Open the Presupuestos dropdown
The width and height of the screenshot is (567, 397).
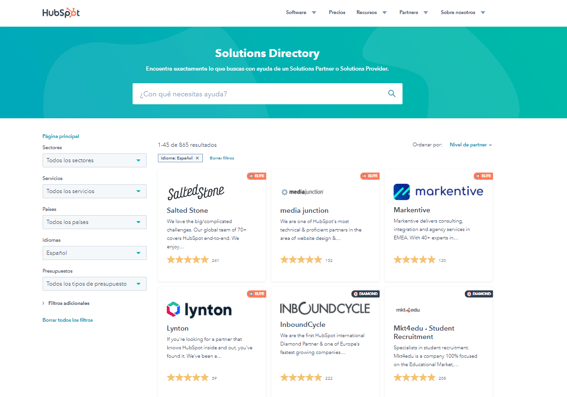(x=94, y=284)
